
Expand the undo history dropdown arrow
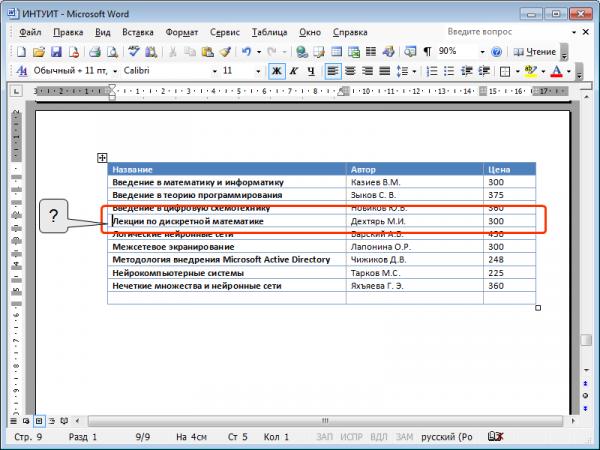pyautogui.click(x=259, y=52)
